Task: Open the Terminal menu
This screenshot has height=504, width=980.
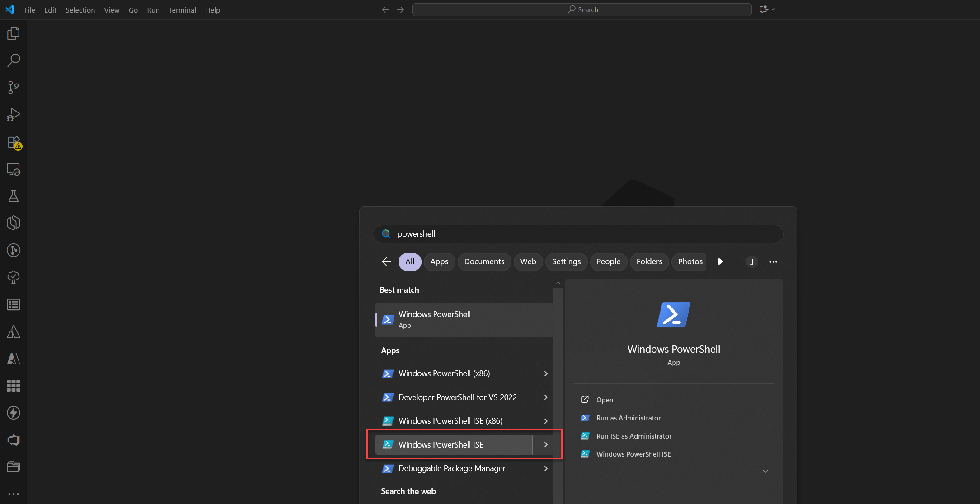Action: (182, 10)
